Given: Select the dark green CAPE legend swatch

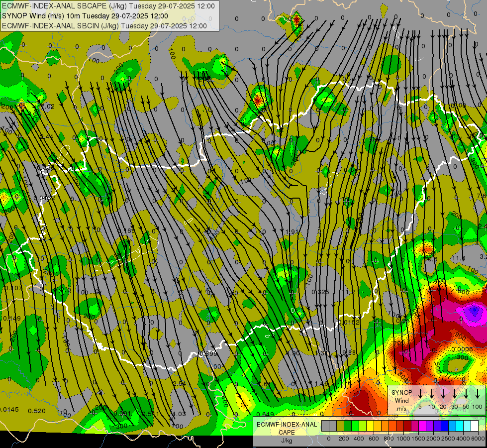Looking at the screenshot, I should click(x=348, y=426).
